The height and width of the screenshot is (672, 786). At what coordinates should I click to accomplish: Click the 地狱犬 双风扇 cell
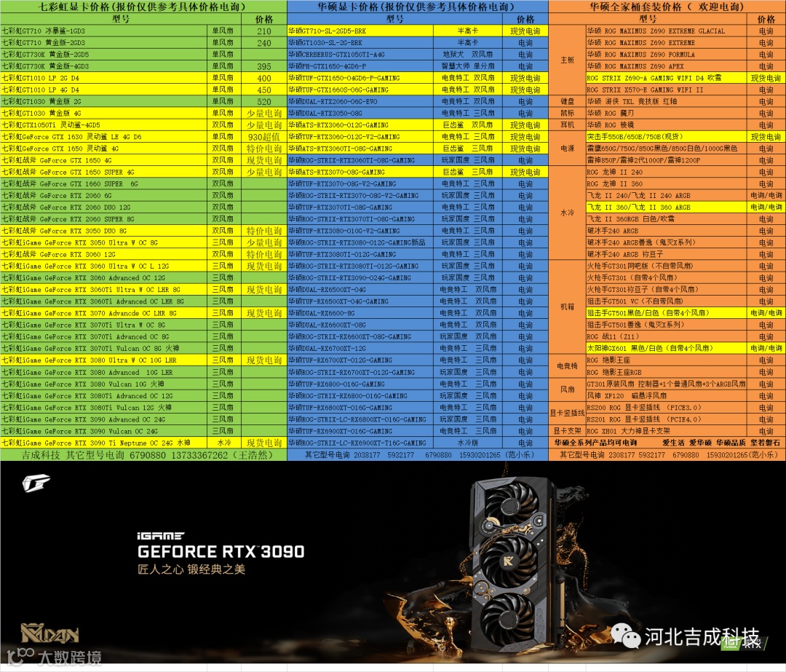point(468,54)
